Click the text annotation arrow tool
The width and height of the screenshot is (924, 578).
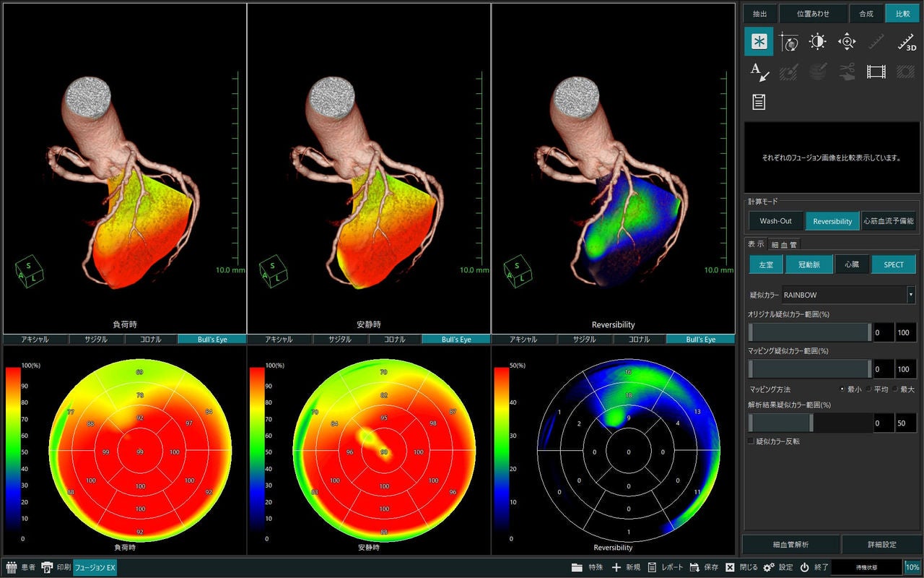point(759,72)
